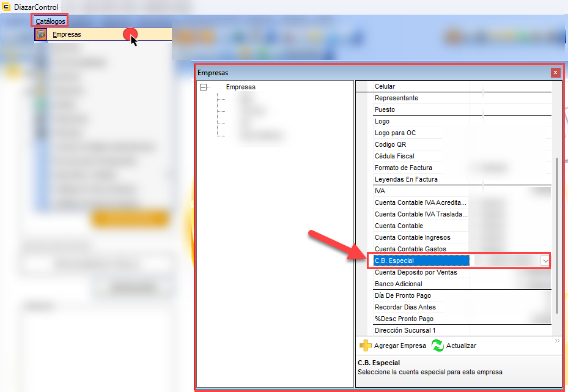Screen dimensions: 568x392
Task: Click the Día De Pronto Pago field
Action: coord(402,296)
